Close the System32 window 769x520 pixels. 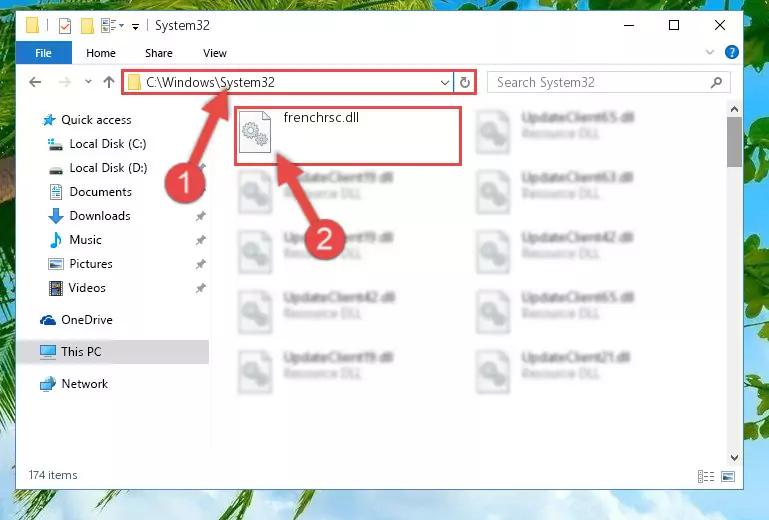[x=719, y=25]
